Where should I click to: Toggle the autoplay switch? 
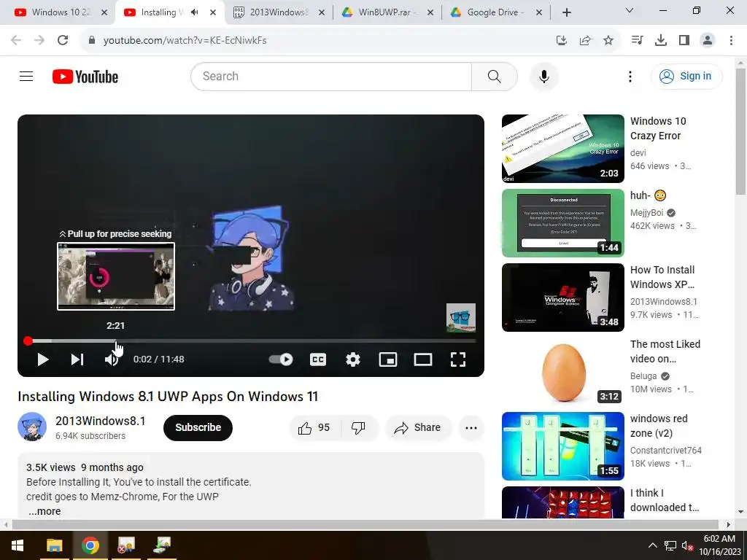[x=281, y=359]
